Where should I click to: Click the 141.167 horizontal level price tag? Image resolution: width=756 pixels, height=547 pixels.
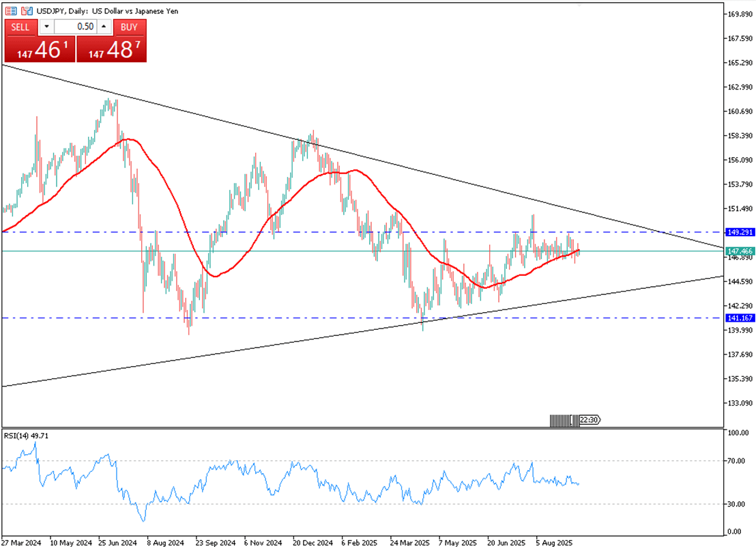(739, 318)
